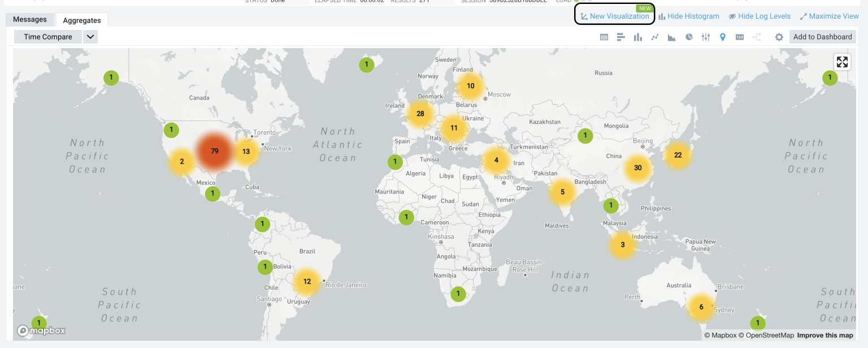
Task: Open the Mapbox logo link
Action: pos(41,330)
